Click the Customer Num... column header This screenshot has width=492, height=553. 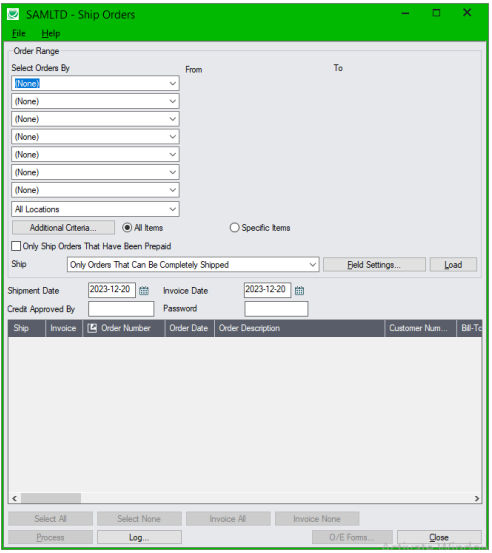(420, 328)
